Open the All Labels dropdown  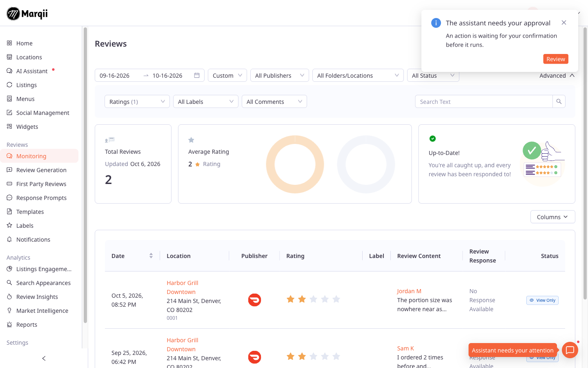click(x=206, y=101)
